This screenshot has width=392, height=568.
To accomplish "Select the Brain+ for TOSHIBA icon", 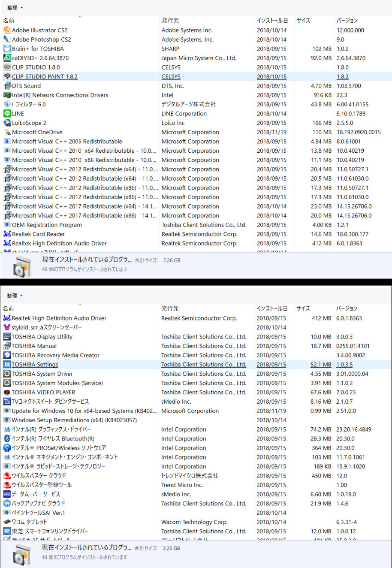I will point(7,49).
